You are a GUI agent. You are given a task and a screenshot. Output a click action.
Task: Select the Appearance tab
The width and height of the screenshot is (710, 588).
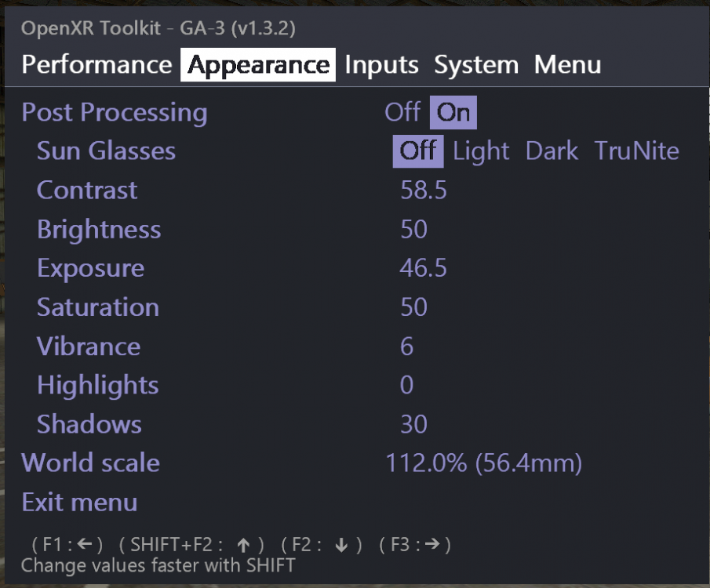[x=257, y=65]
